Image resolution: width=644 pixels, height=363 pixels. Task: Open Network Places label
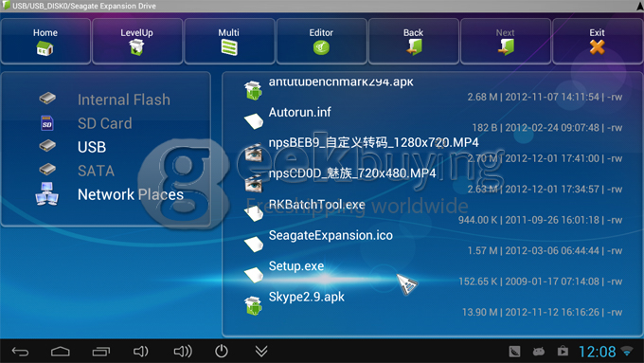click(x=131, y=194)
